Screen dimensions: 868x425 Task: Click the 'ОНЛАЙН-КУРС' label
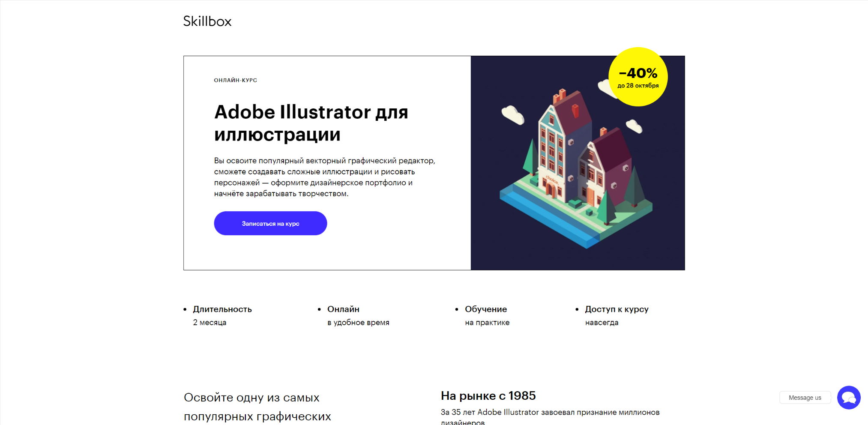point(236,80)
